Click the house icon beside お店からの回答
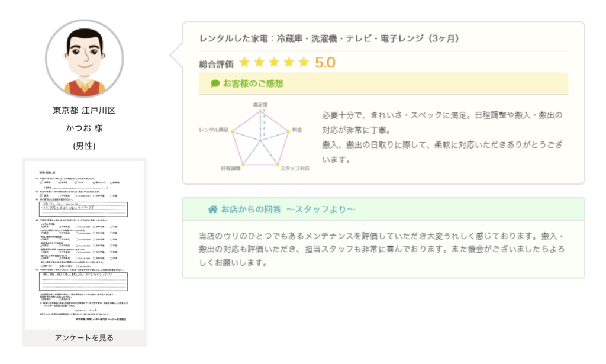 tap(212, 210)
